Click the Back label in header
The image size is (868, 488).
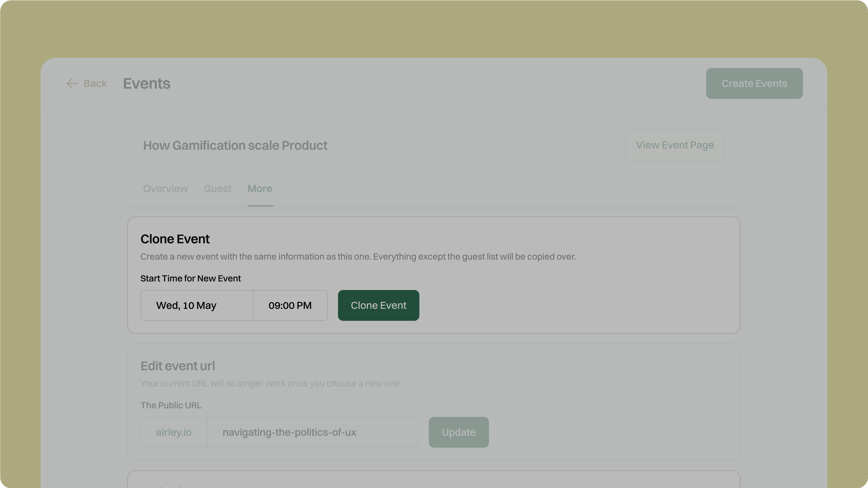(95, 83)
